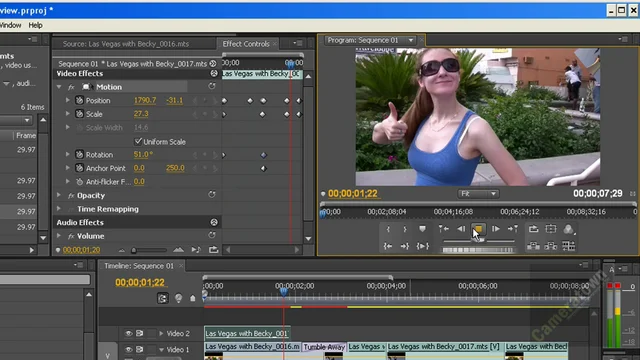
Task: Select Las Vegas with Becky_0017.mts [V] clip
Action: tap(444, 347)
